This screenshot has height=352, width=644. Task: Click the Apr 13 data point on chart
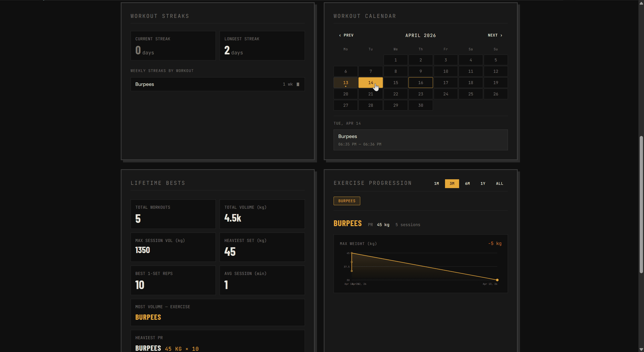[497, 280]
